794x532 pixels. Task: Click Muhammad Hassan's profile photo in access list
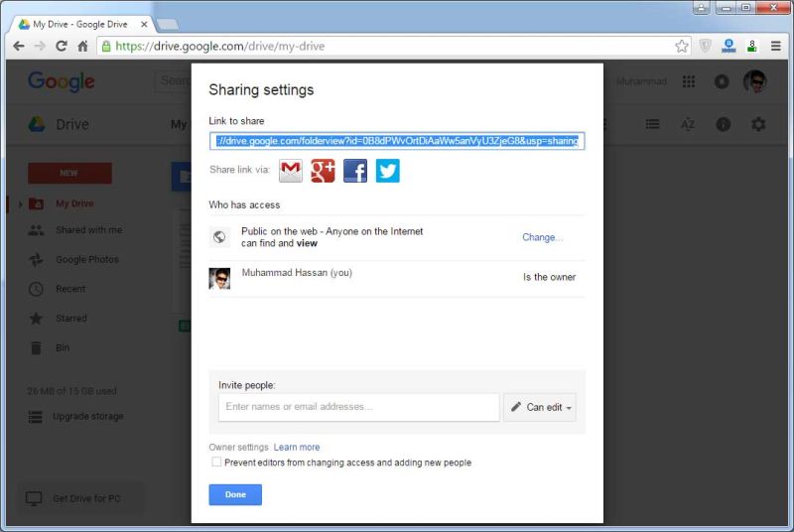click(x=219, y=278)
